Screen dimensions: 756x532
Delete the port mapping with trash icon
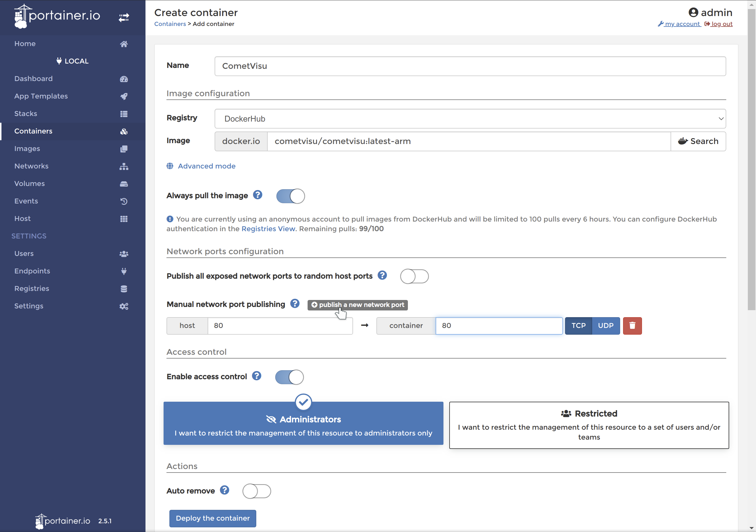632,326
